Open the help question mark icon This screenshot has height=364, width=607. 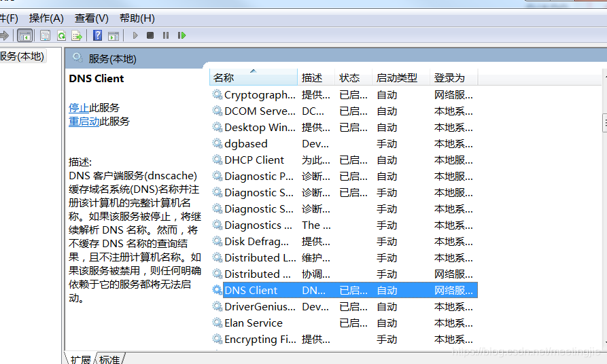[98, 35]
